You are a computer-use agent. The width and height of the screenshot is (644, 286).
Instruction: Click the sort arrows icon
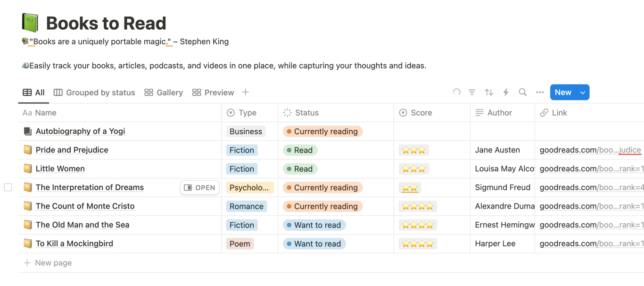pos(489,93)
